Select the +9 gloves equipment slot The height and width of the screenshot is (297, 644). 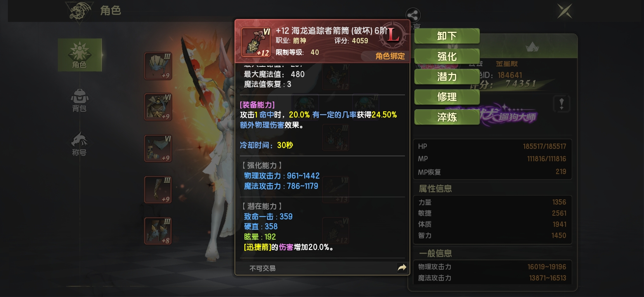158,189
